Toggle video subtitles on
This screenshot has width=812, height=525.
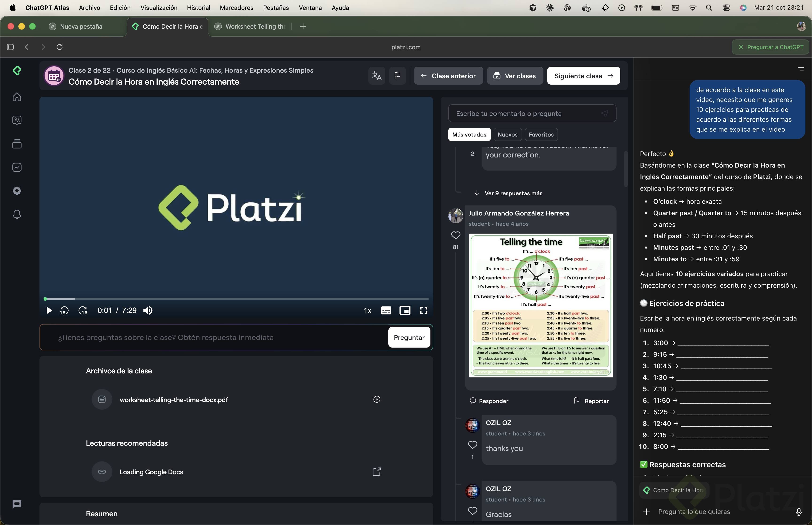(386, 310)
